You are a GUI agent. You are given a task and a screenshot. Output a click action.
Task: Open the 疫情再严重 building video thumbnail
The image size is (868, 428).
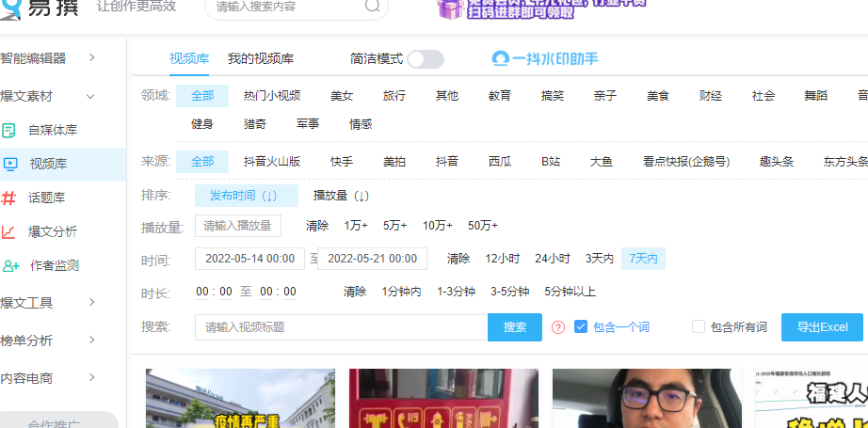[x=240, y=398]
